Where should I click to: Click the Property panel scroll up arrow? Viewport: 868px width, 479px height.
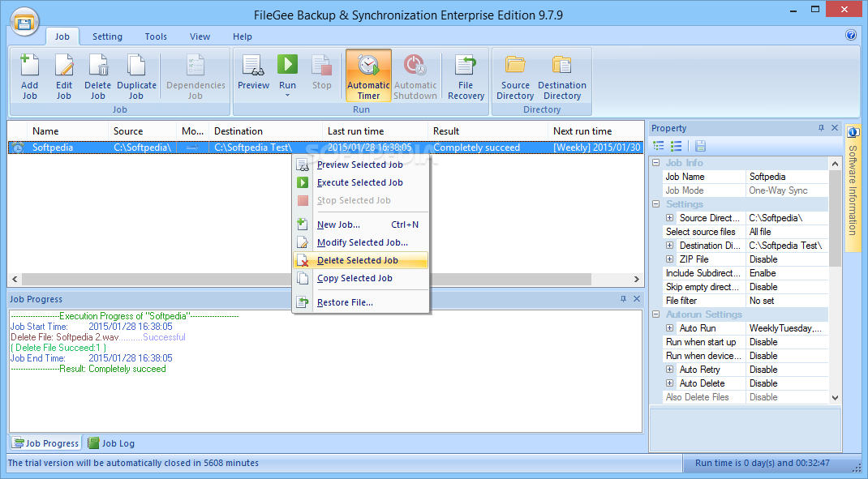click(x=835, y=164)
